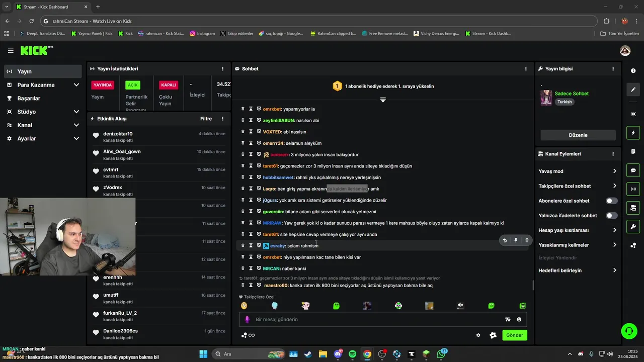The height and width of the screenshot is (362, 644).
Task: Click the Sadece Sohbet category thumbnail
Action: pos(546,98)
